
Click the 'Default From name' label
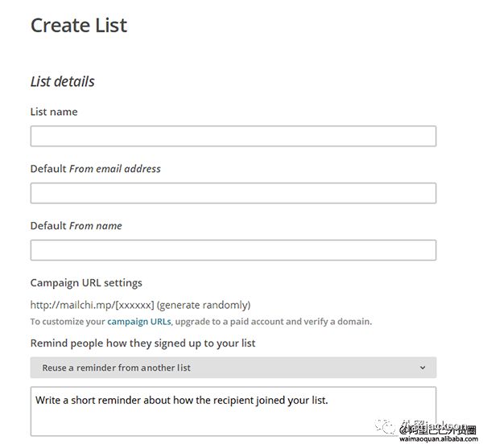click(x=76, y=226)
